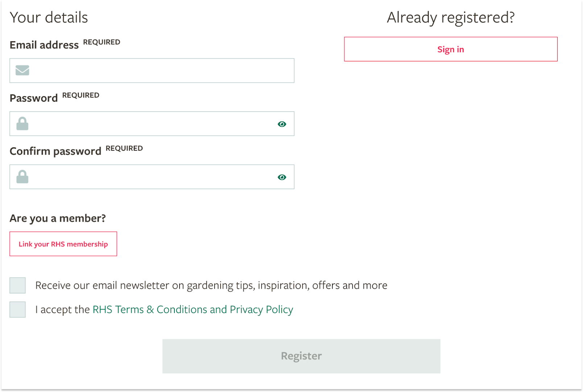
Task: Click the newsletter description text
Action: [x=211, y=285]
